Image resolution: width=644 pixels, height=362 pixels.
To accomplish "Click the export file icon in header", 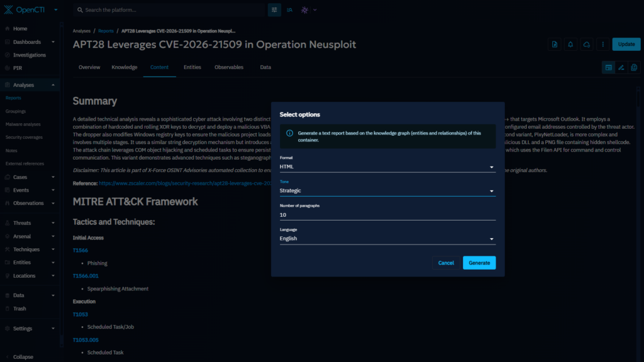I will tap(555, 45).
